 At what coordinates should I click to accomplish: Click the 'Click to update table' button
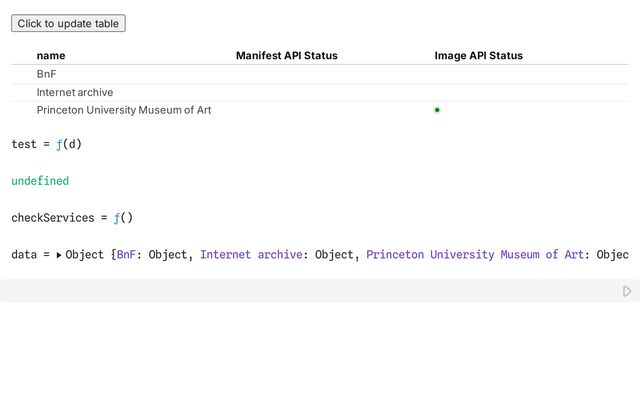68,23
